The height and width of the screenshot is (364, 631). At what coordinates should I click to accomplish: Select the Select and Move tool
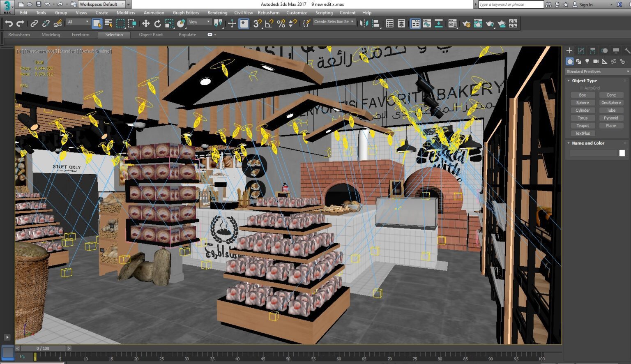[145, 23]
